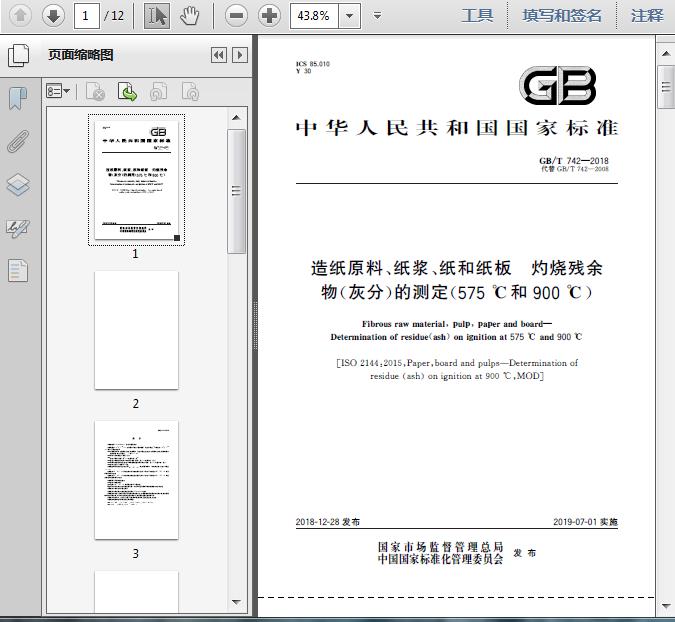Open the document content panel icon
Viewport: 675px width, 622px height.
click(18, 271)
